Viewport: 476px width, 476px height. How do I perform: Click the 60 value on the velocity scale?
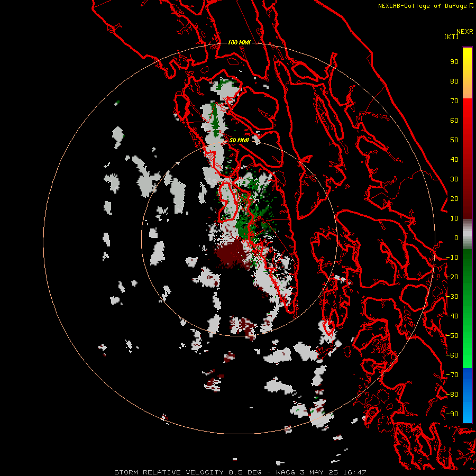point(454,121)
